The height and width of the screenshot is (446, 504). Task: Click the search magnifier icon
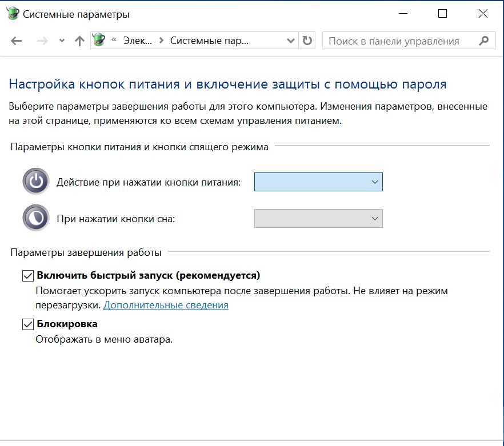484,41
